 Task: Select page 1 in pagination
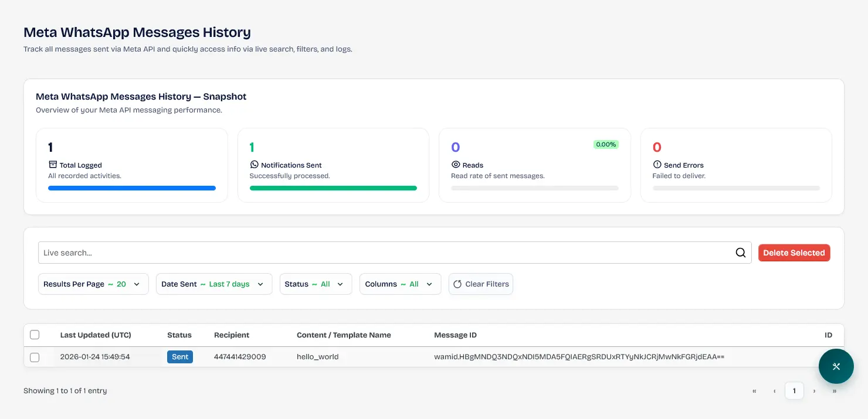pyautogui.click(x=794, y=391)
